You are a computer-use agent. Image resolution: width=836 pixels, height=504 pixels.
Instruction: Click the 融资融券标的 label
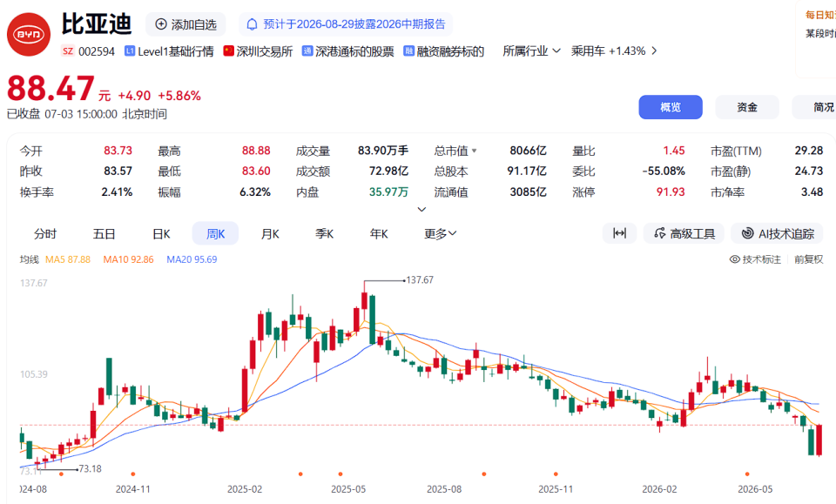450,51
